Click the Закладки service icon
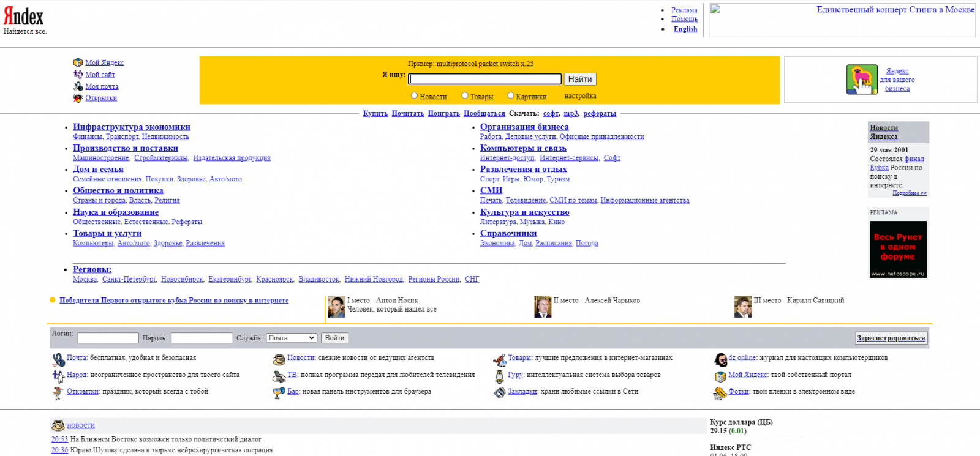 [x=500, y=392]
